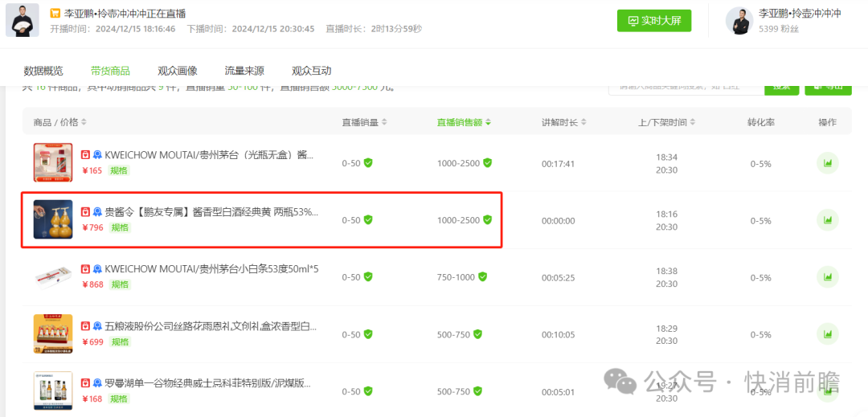Click the red shop icon on the ¥165 Moutai row
This screenshot has width=868, height=417.
85,155
